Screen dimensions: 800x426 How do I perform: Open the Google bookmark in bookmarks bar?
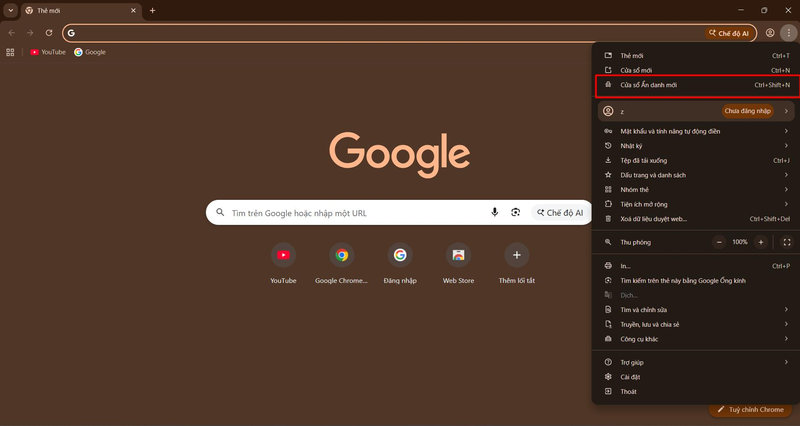click(x=90, y=52)
